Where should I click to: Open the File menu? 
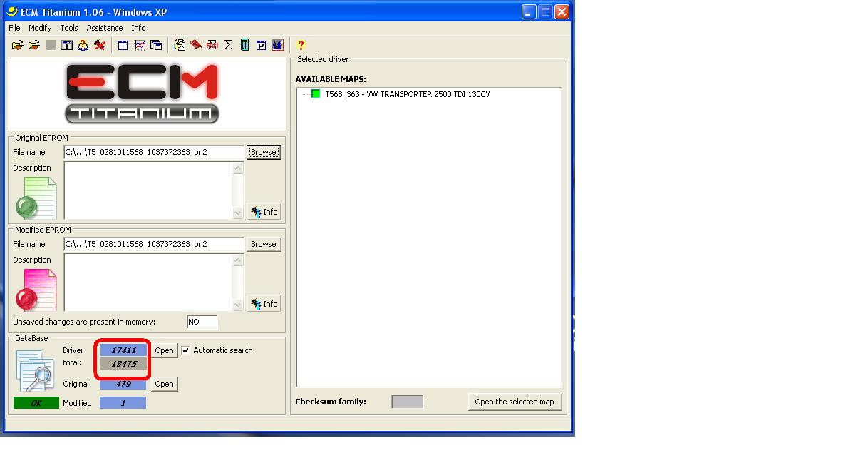tap(15, 28)
